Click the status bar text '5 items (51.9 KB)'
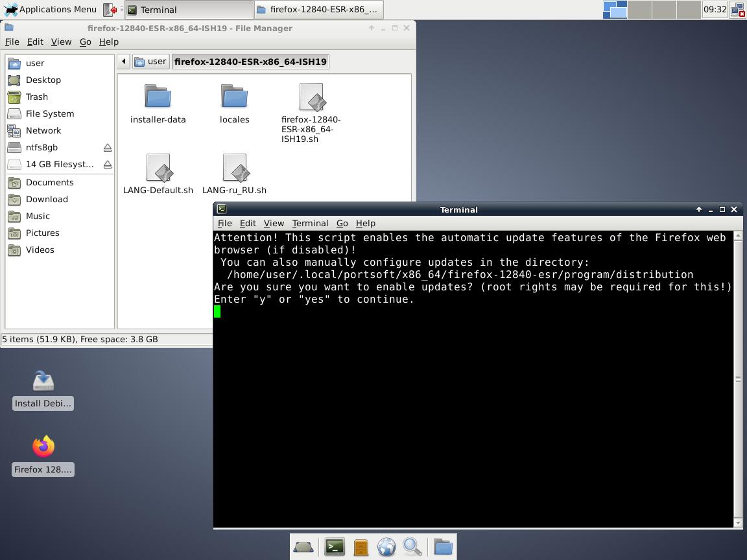Image resolution: width=747 pixels, height=560 pixels. [x=39, y=340]
